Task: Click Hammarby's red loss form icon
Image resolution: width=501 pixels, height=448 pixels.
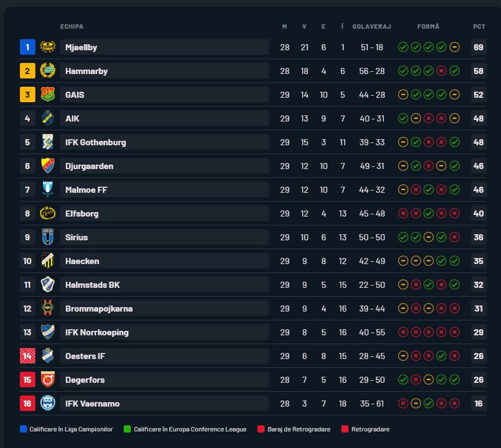Action: click(441, 71)
